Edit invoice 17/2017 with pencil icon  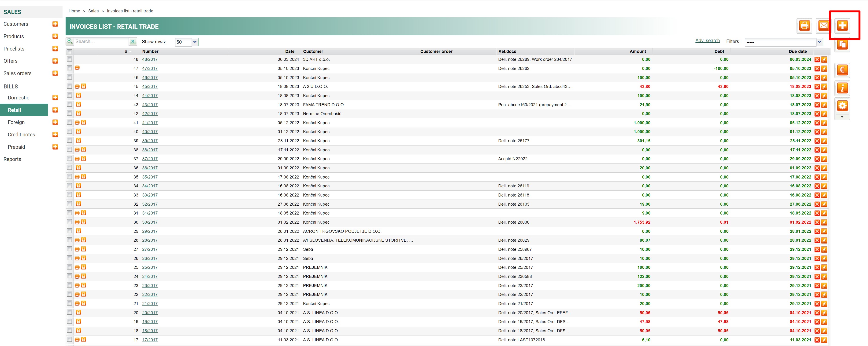[824, 340]
